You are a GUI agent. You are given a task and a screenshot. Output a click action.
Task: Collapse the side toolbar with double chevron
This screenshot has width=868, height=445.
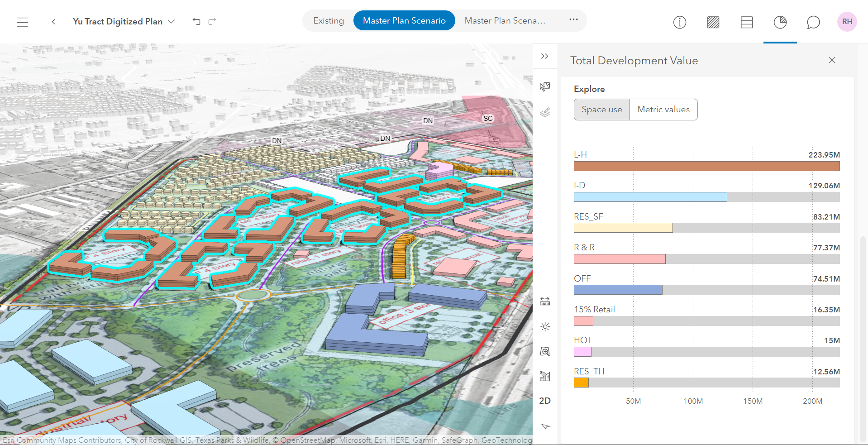(545, 56)
